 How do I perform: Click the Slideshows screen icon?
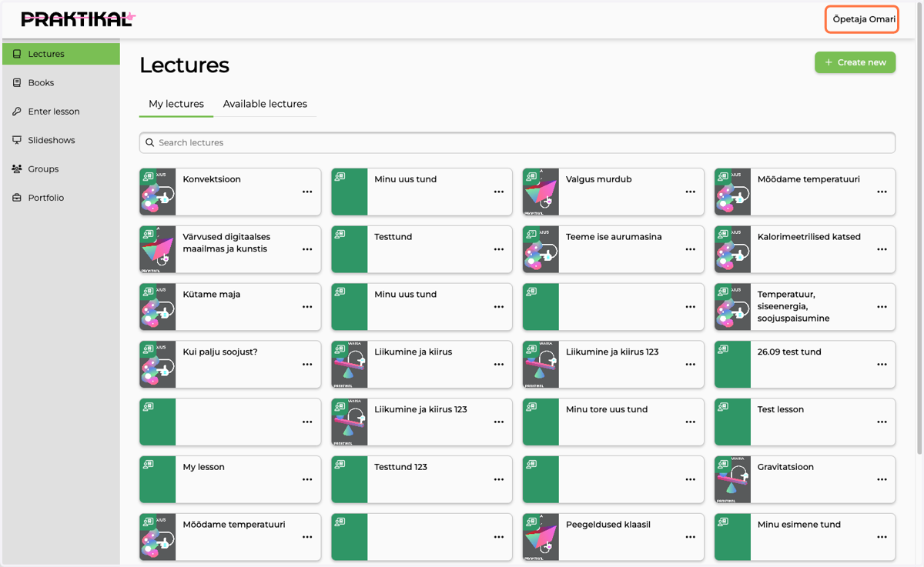click(17, 140)
